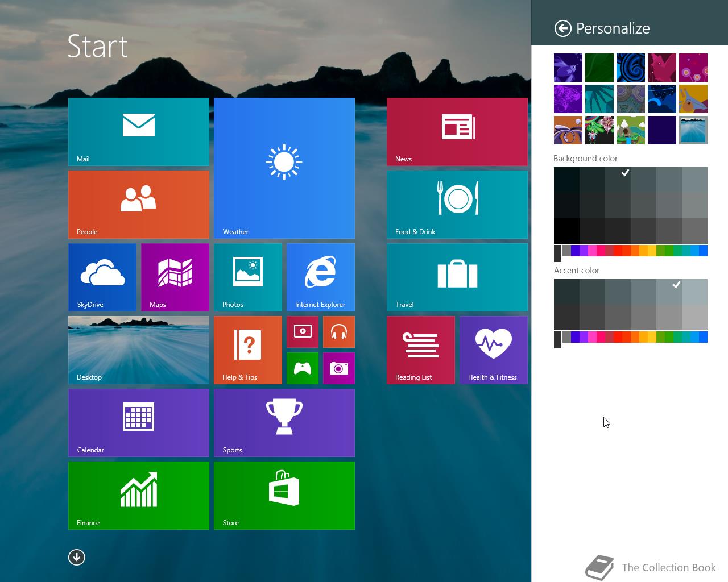The image size is (728, 582).
Task: Open the Maps tile
Action: click(175, 277)
